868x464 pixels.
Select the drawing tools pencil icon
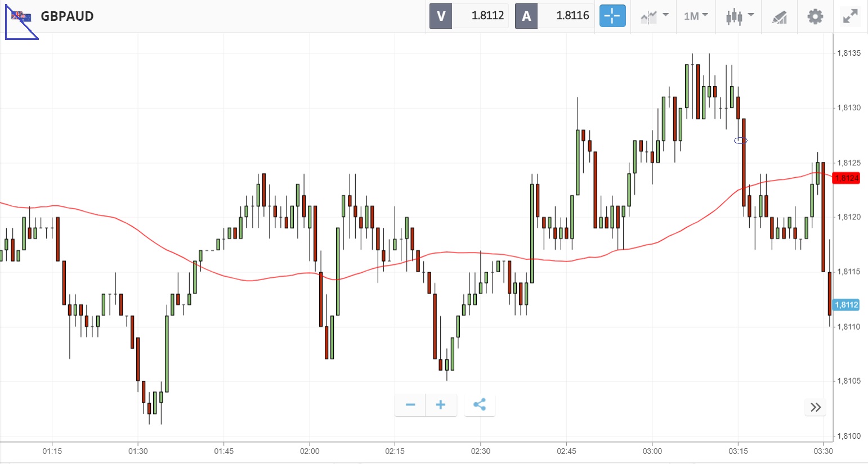click(x=779, y=16)
